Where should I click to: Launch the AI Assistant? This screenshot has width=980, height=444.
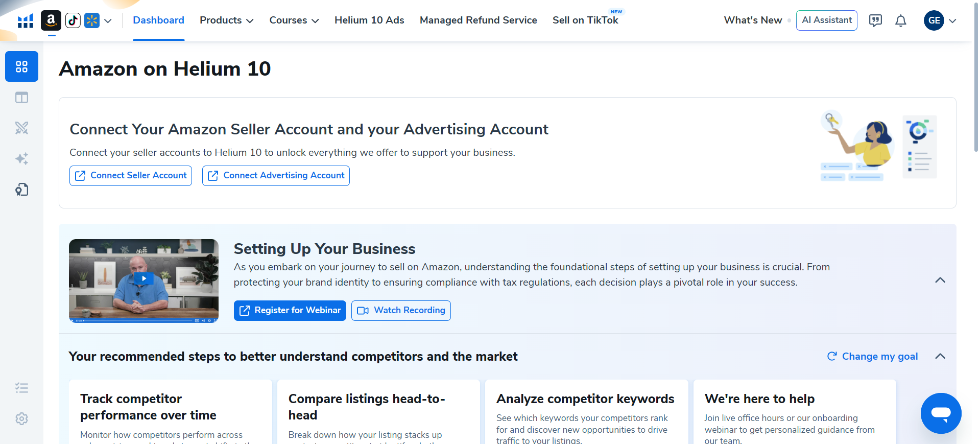(826, 20)
